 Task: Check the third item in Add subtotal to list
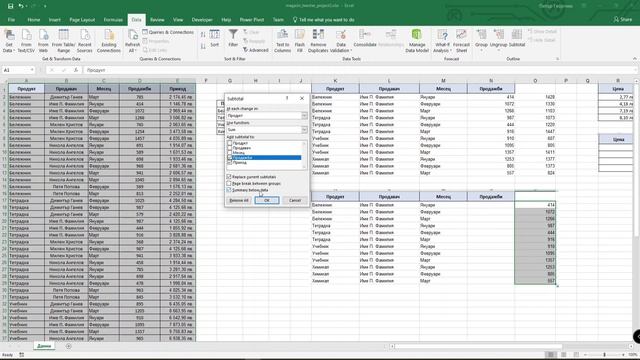click(x=229, y=153)
